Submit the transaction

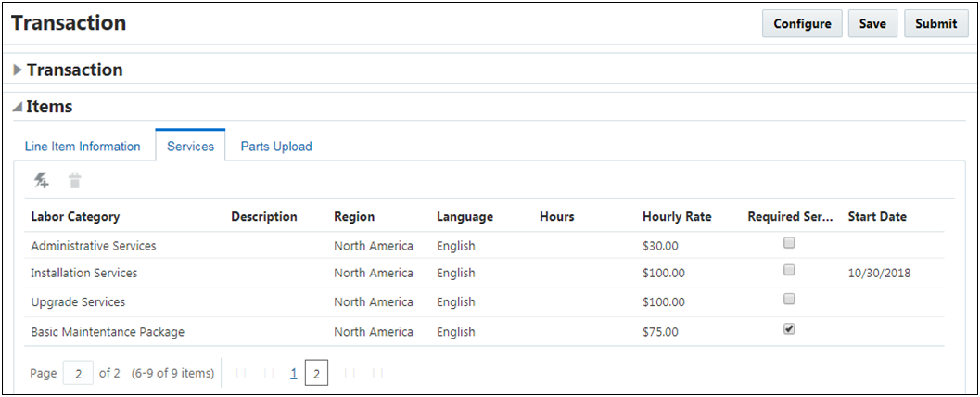[x=935, y=24]
